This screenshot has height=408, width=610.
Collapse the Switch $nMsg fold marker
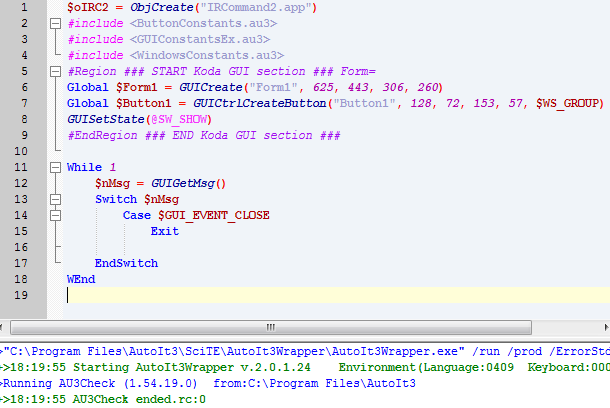click(x=55, y=199)
